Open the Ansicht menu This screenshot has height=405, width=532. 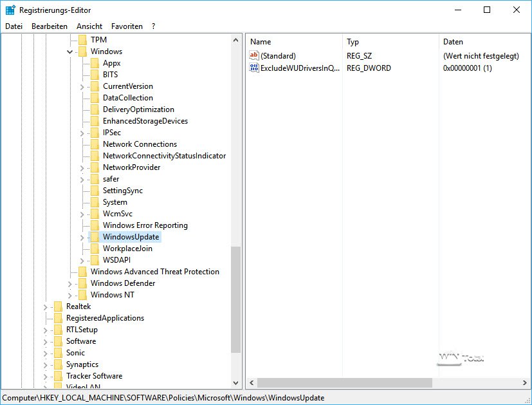tap(89, 26)
